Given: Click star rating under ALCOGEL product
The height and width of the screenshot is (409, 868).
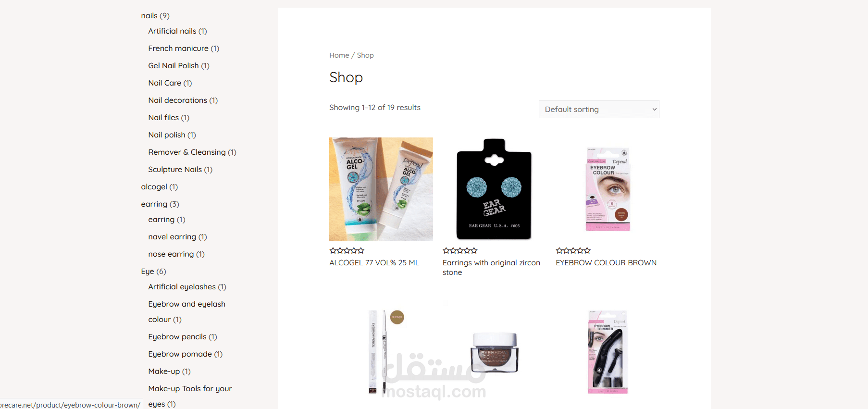Looking at the screenshot, I should tap(347, 250).
